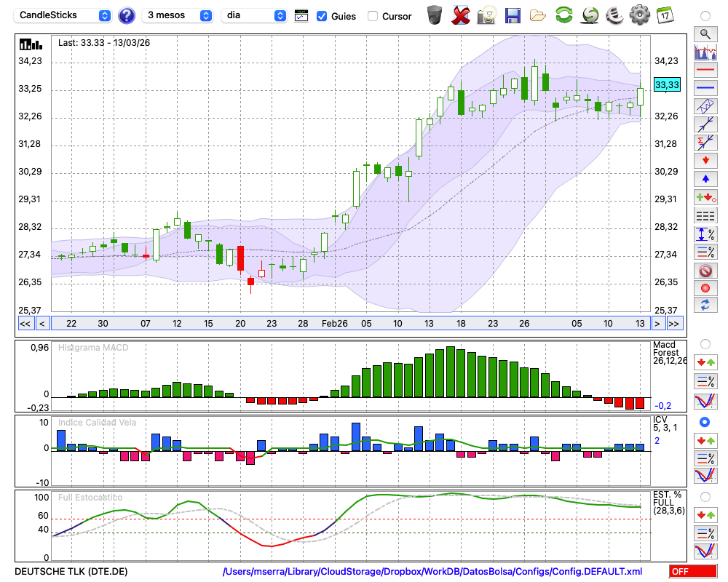This screenshot has width=728, height=582.
Task: Click the blue floppy disk save icon
Action: click(x=513, y=15)
